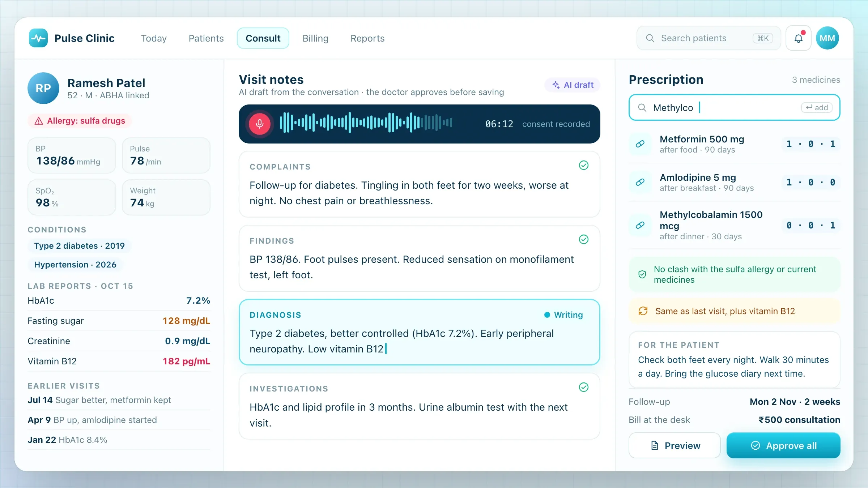Select the Consult tab

(x=263, y=38)
